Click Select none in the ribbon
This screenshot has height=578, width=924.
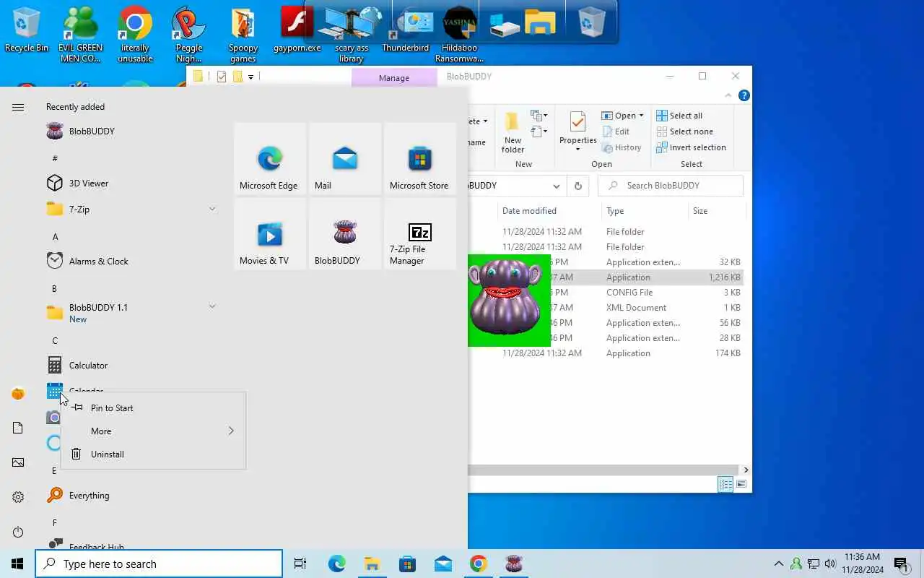685,131
